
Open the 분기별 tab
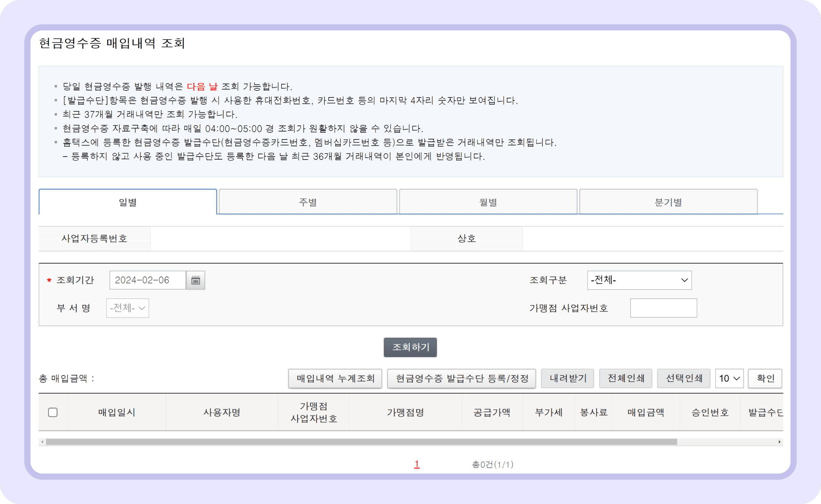668,202
